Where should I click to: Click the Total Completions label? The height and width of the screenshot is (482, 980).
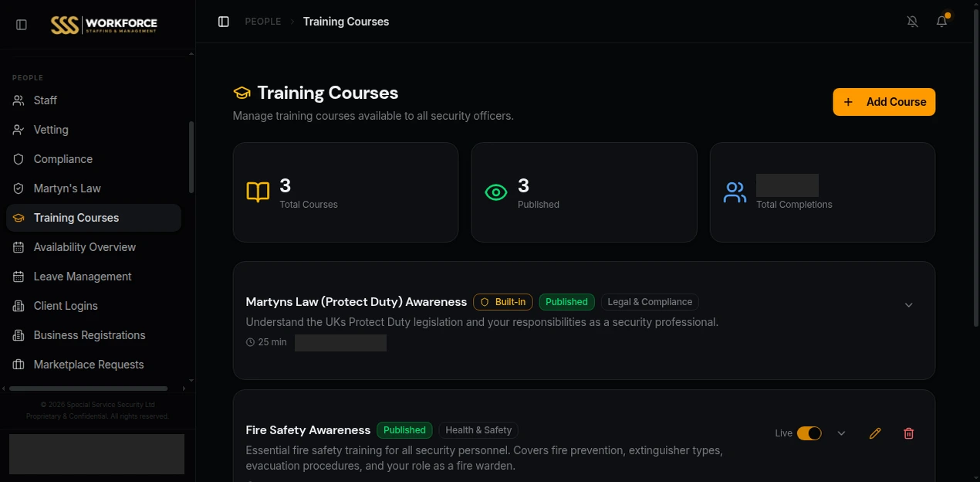(794, 205)
